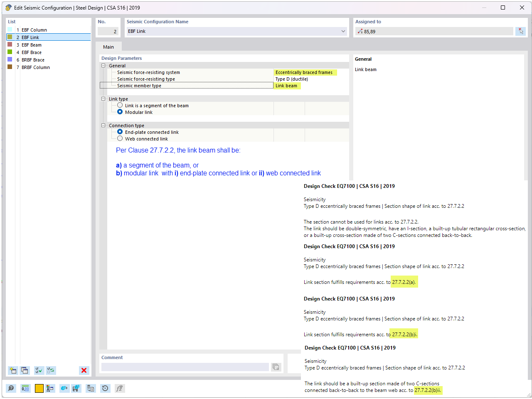Collapse the Connection type section
Viewport: 532px width, 399px height.
pyautogui.click(x=103, y=126)
